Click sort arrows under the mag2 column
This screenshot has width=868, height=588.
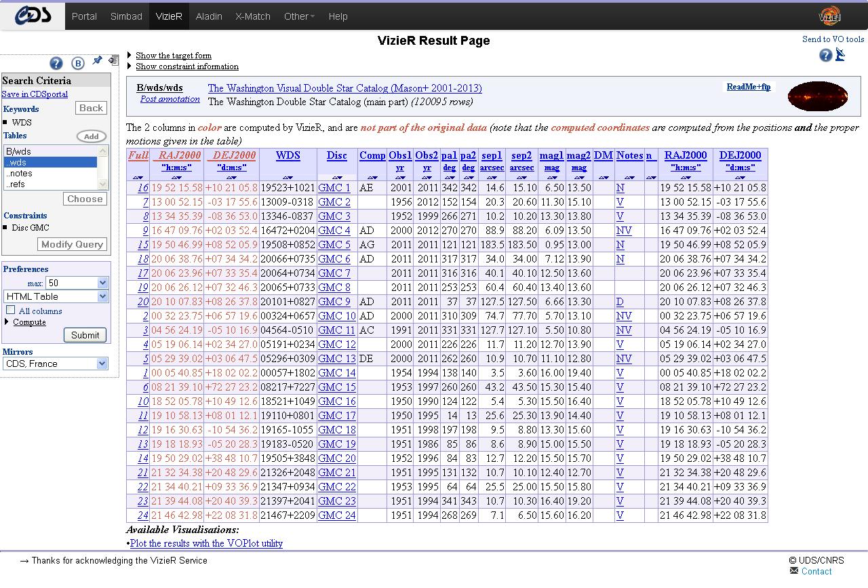click(579, 178)
